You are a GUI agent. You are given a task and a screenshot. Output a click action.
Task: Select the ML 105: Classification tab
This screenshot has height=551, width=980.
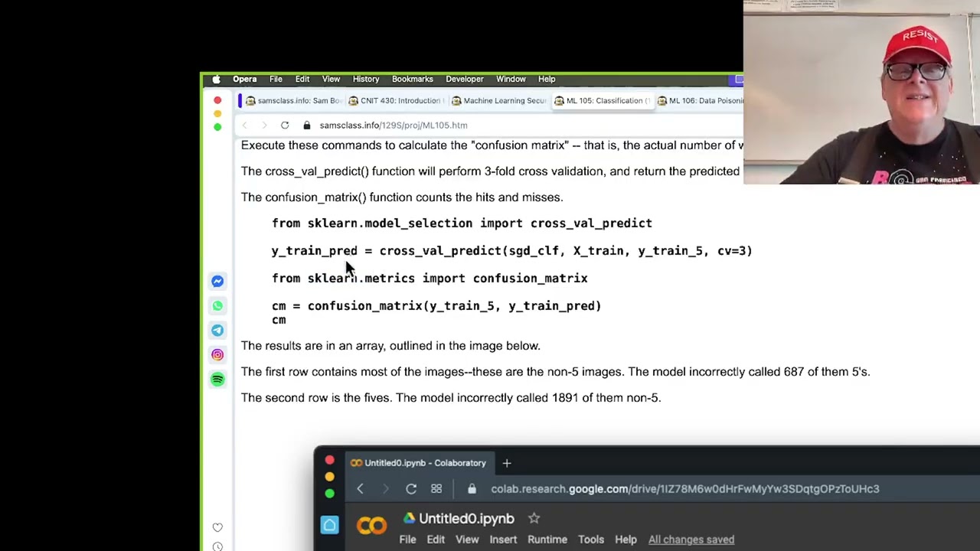[603, 100]
